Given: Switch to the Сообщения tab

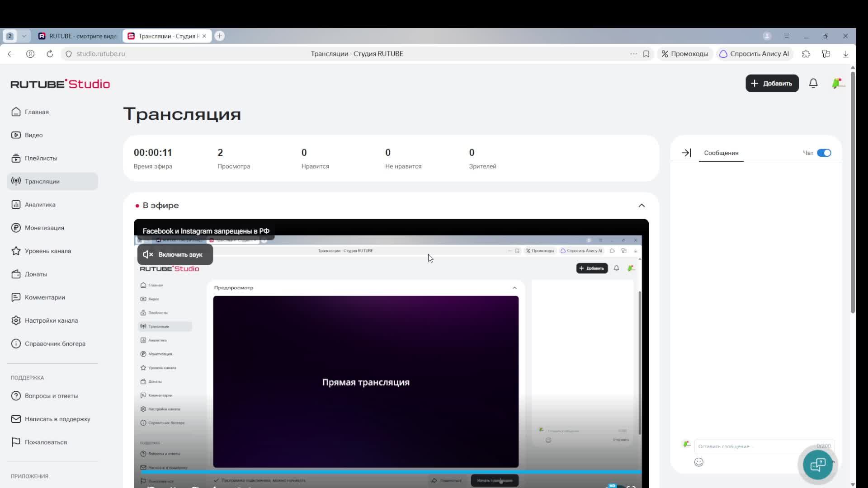Looking at the screenshot, I should click(x=721, y=153).
